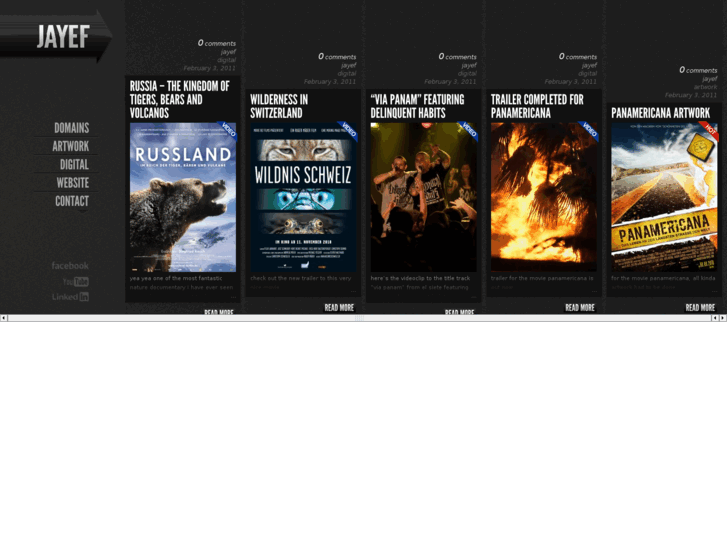Open the Panamericana Artwork post title
This screenshot has width=727, height=545.
click(x=660, y=113)
